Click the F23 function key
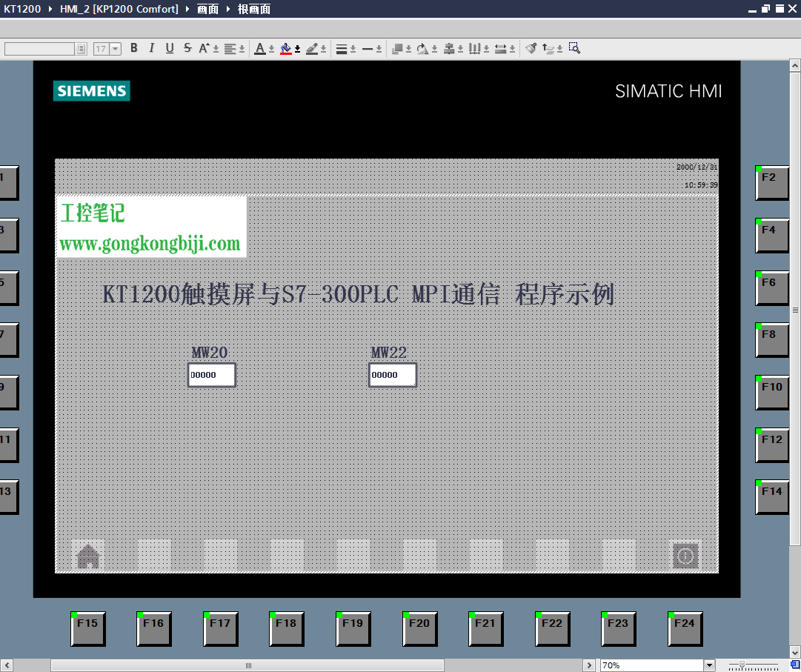The width and height of the screenshot is (801, 672). click(x=619, y=628)
